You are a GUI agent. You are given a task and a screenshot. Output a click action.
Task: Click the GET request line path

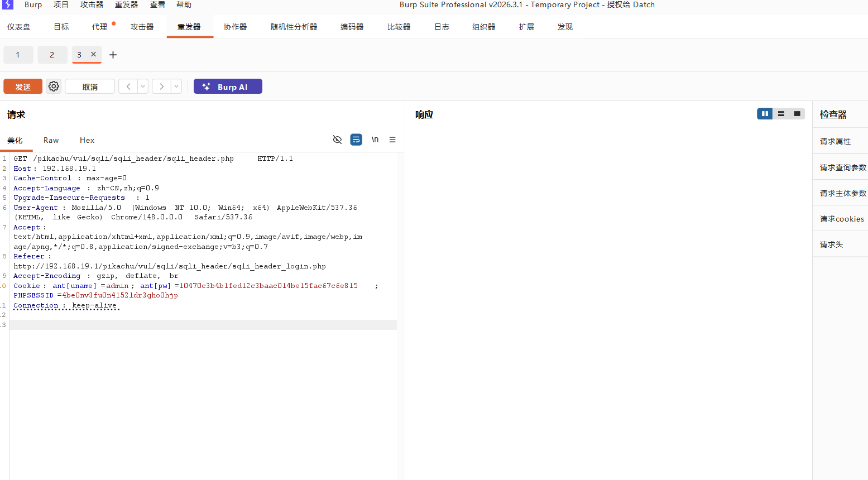pyautogui.click(x=133, y=159)
